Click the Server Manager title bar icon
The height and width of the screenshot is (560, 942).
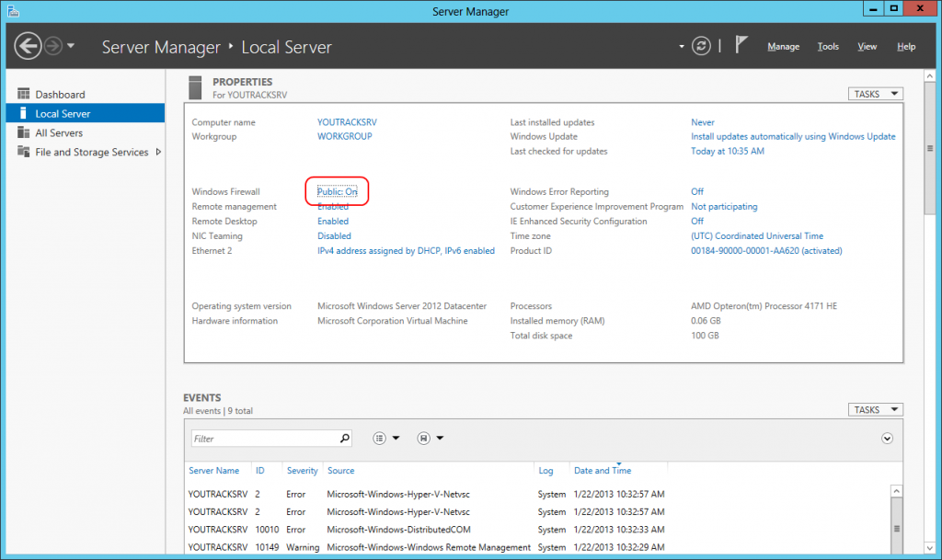(x=13, y=11)
